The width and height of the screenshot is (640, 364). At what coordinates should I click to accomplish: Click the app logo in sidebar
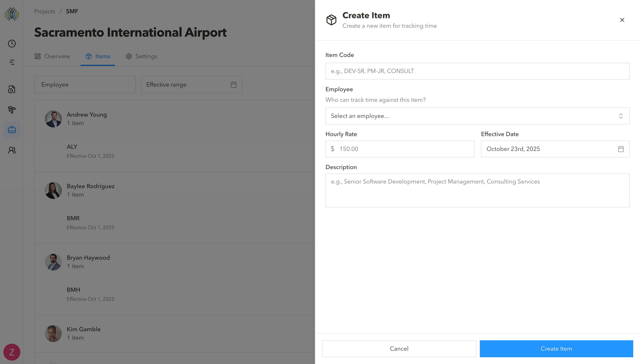point(12,14)
